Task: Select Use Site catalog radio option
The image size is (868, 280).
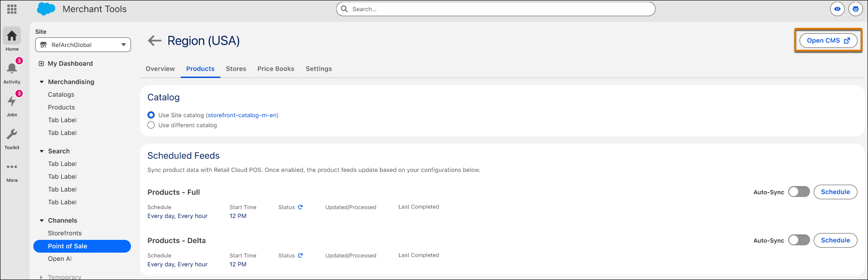Action: click(151, 115)
